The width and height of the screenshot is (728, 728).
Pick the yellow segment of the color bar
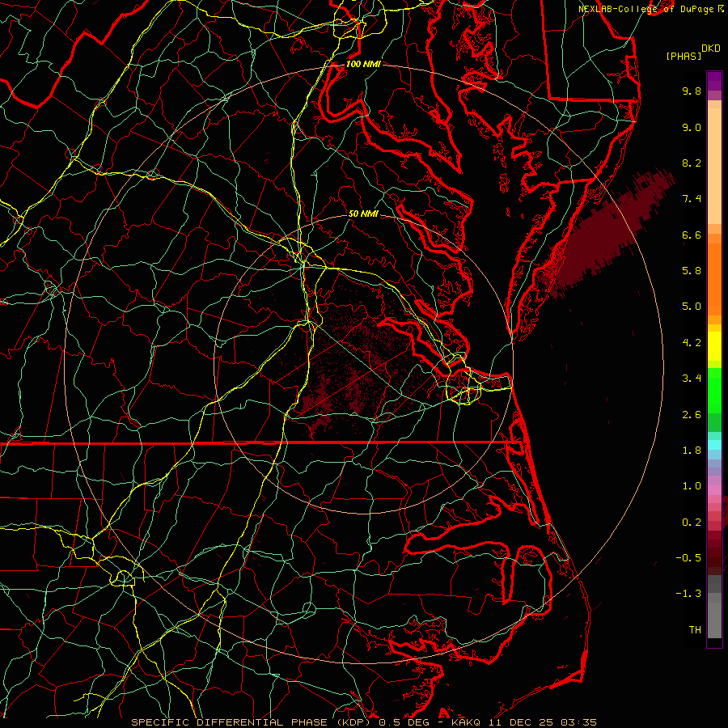[714, 346]
